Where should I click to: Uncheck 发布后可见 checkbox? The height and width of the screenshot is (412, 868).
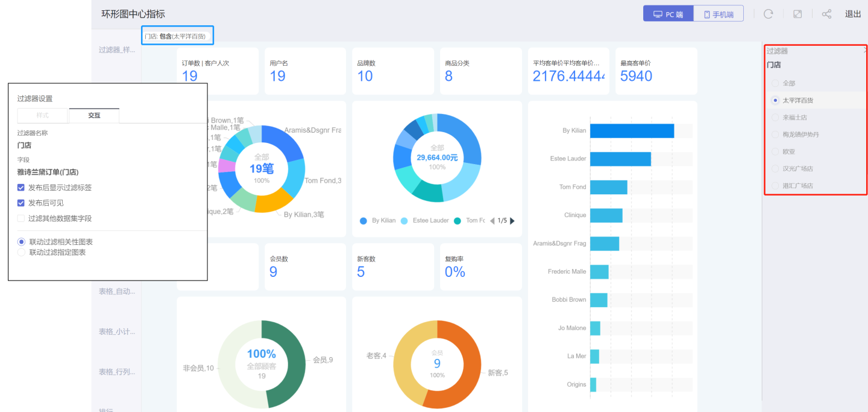coord(21,203)
